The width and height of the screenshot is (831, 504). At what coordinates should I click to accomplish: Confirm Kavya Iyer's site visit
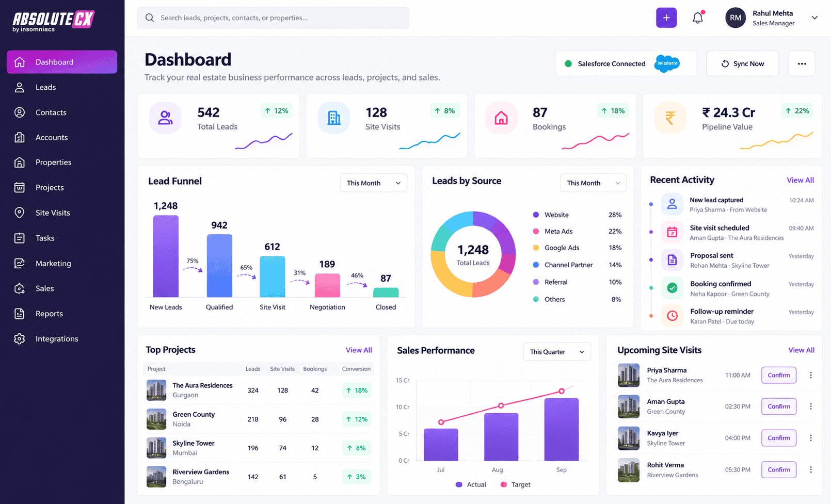[x=779, y=438]
